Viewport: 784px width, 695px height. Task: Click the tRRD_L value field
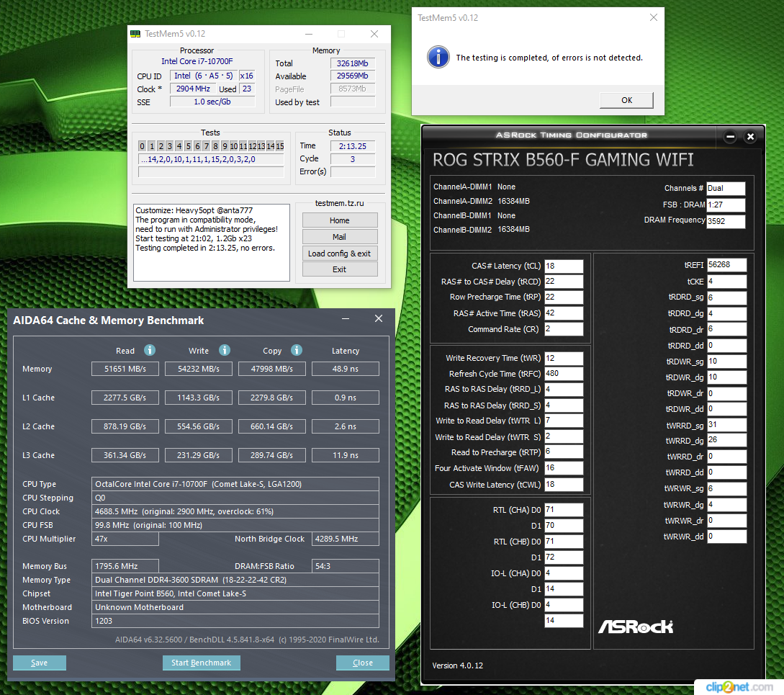[564, 389]
